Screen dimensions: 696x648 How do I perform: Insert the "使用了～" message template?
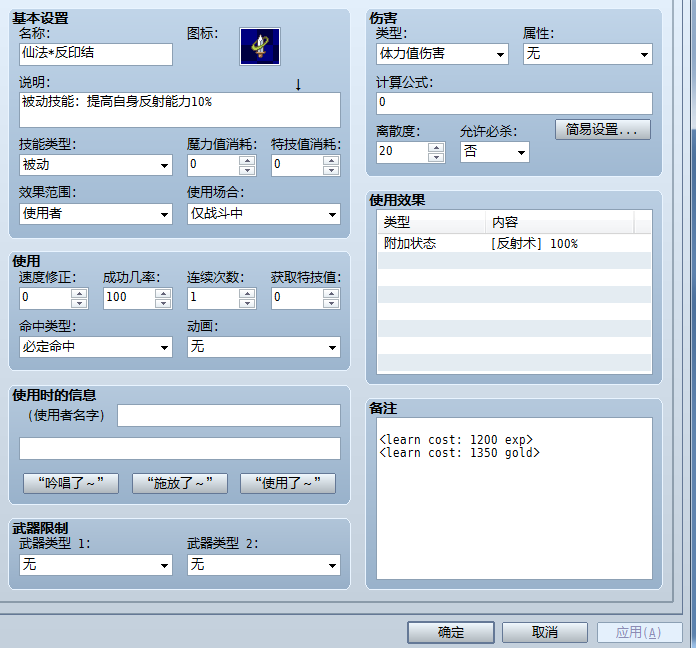pyautogui.click(x=288, y=483)
